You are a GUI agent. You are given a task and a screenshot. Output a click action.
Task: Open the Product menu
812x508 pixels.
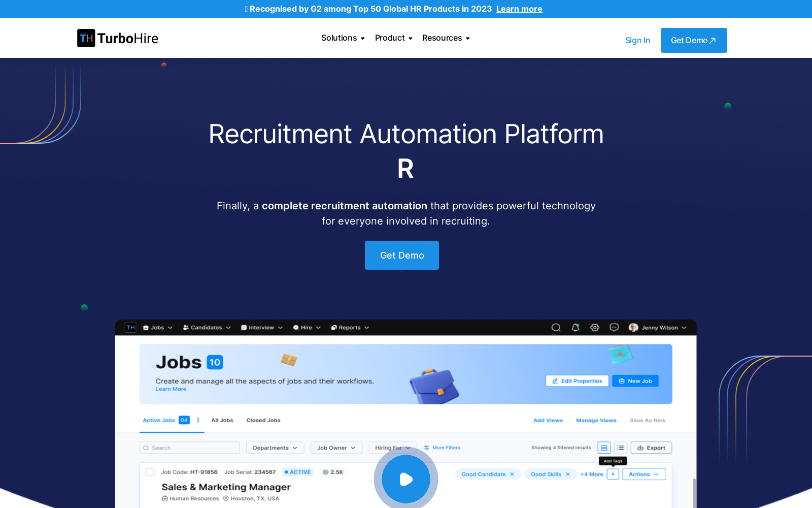pos(394,38)
